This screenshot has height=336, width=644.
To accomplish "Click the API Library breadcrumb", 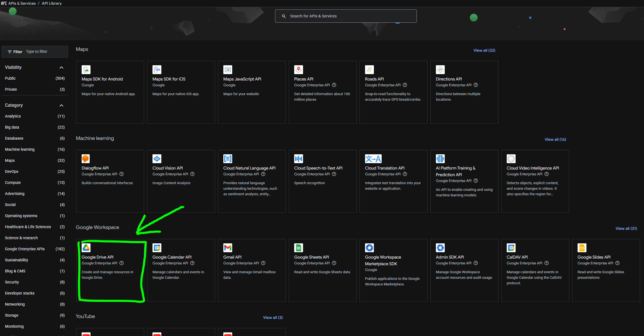I will [51, 3].
